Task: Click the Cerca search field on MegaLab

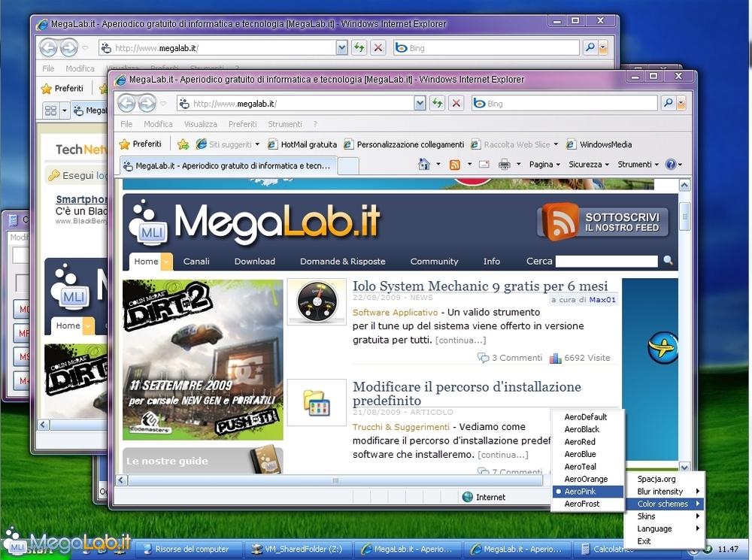Action: click(606, 262)
